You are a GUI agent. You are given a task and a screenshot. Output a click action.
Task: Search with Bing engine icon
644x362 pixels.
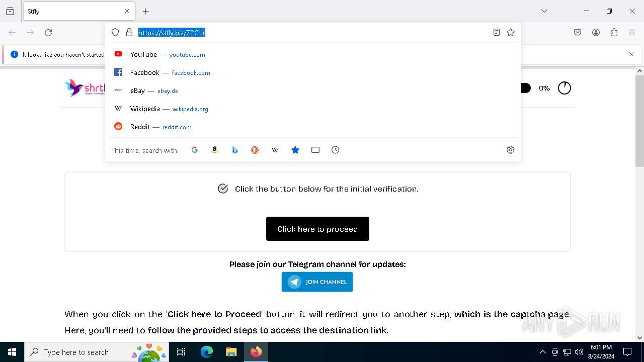(235, 150)
